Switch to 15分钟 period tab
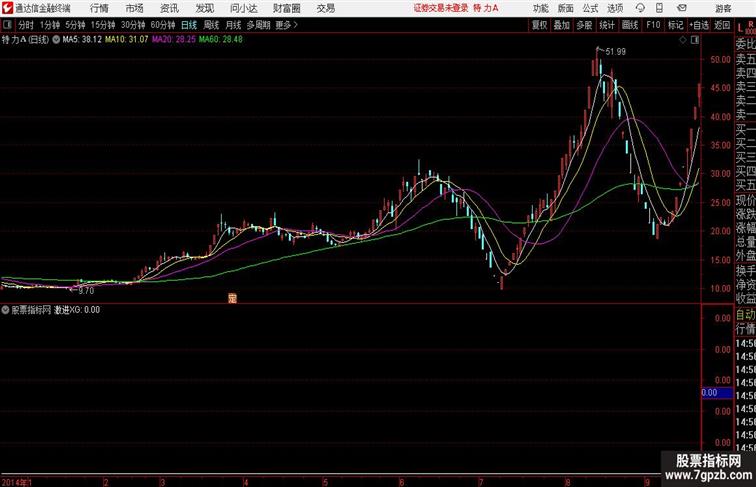The image size is (756, 487). (103, 25)
